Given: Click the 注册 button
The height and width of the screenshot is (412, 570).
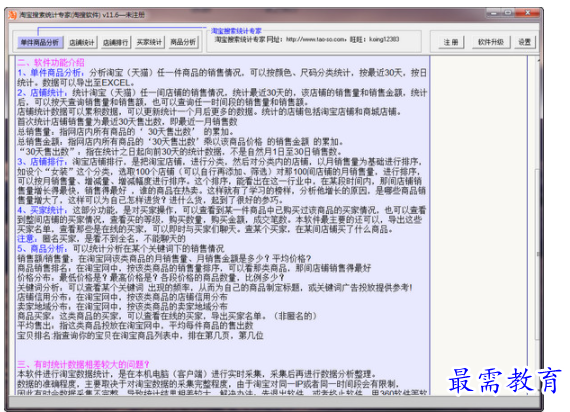Looking at the screenshot, I should pyautogui.click(x=451, y=42).
